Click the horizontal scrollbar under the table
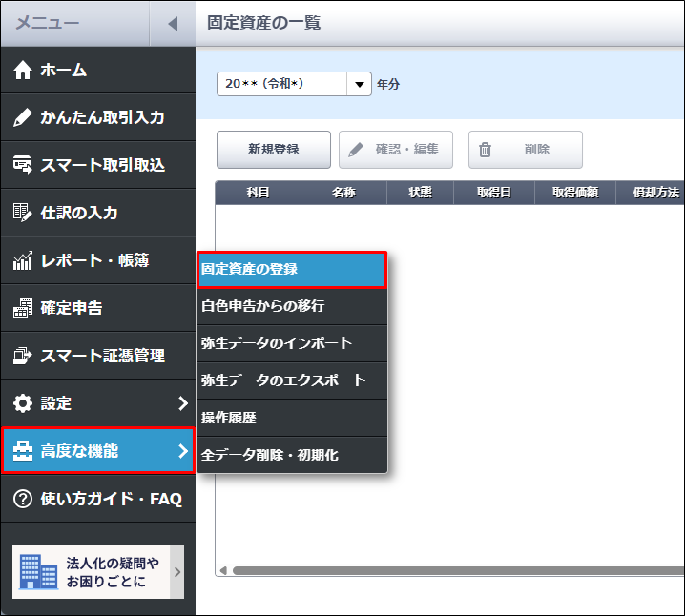 point(448,571)
